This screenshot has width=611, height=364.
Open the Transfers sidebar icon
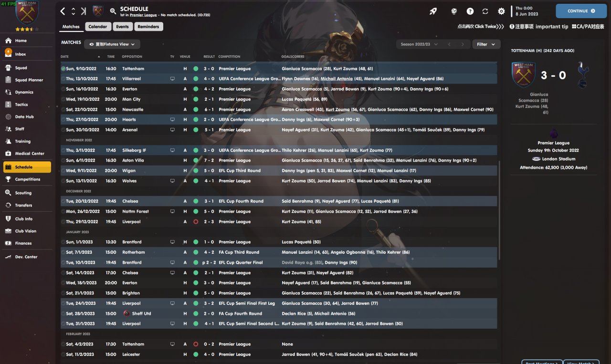point(8,205)
